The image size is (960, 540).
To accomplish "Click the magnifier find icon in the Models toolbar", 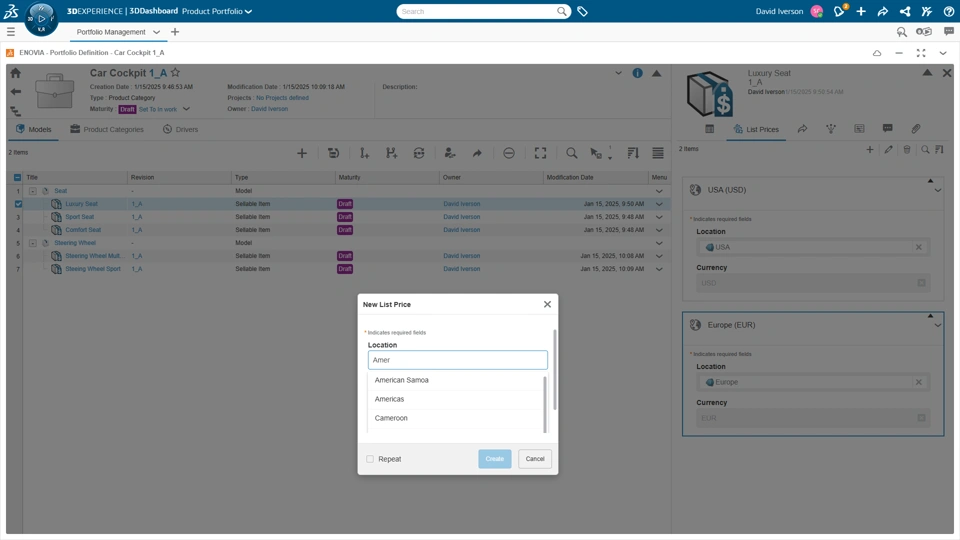I will point(571,153).
